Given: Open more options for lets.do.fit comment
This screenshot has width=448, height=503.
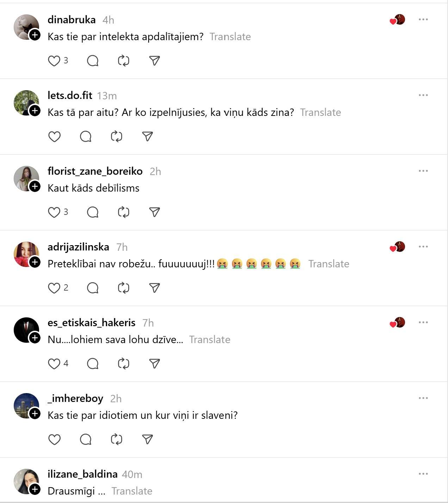Looking at the screenshot, I should point(423,95).
